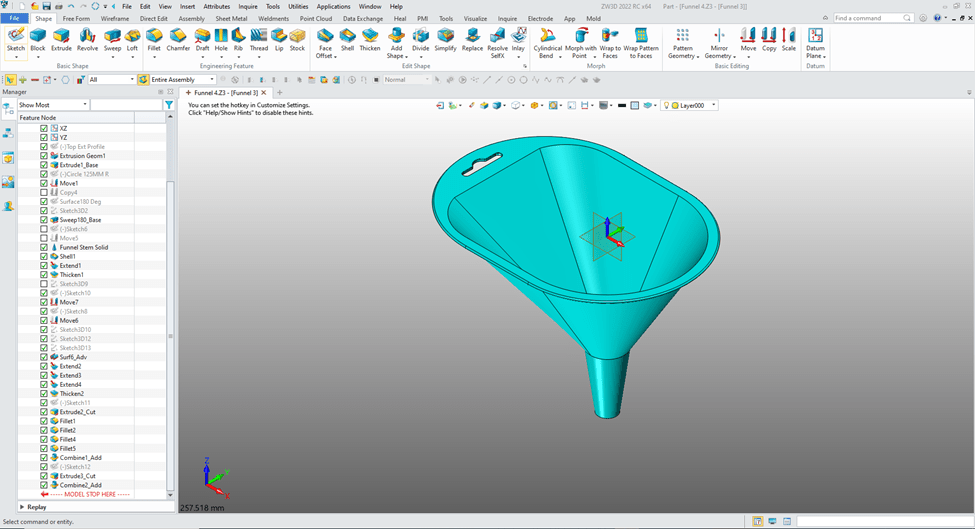Select the Extrude tool in ribbon
This screenshot has height=529, width=975.
(x=62, y=39)
